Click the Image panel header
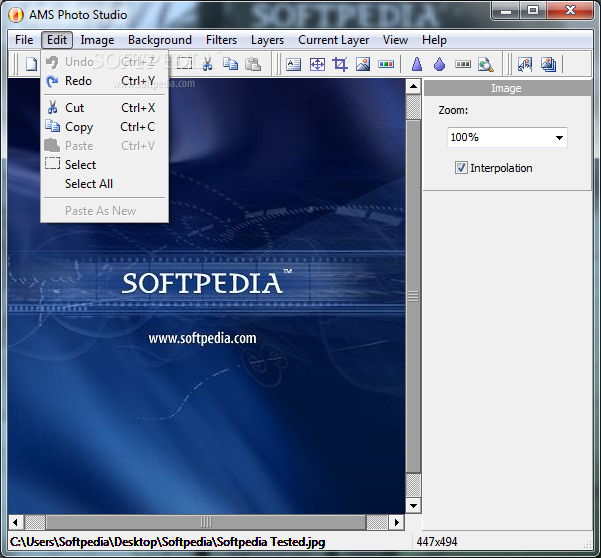This screenshot has width=601, height=558. [x=507, y=88]
